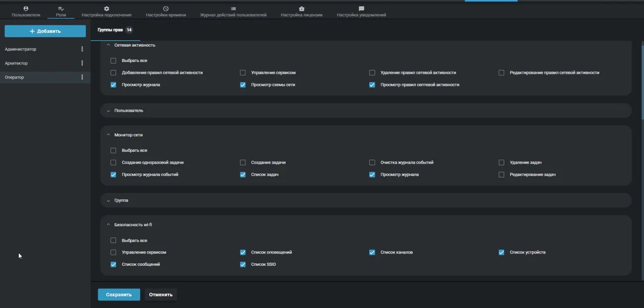The height and width of the screenshot is (308, 644).
Task: Expand the Пользователь rights group
Action: click(x=366, y=111)
